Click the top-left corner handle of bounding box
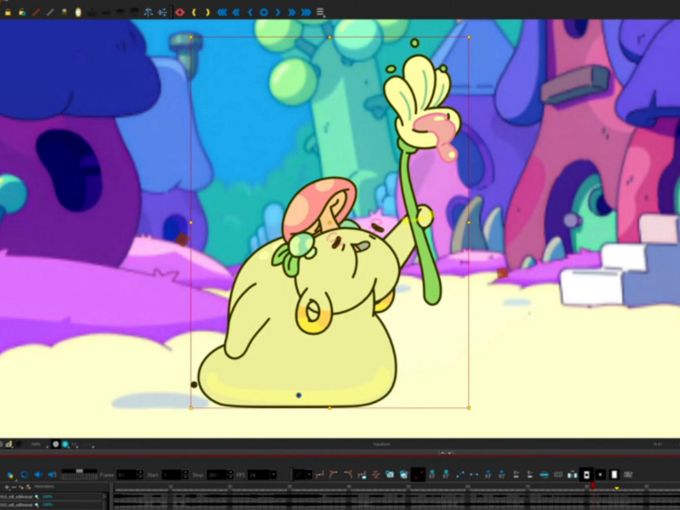This screenshot has width=680, height=510. 191,37
